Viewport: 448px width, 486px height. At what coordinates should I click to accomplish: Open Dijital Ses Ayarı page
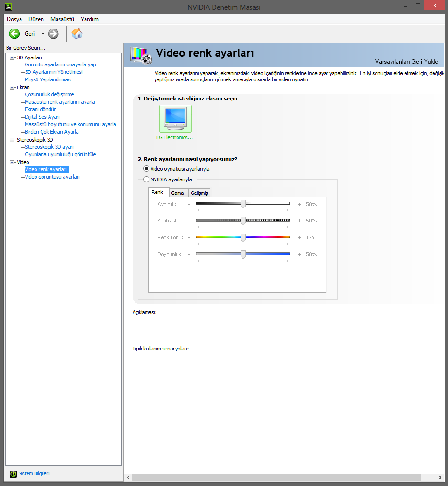42,117
